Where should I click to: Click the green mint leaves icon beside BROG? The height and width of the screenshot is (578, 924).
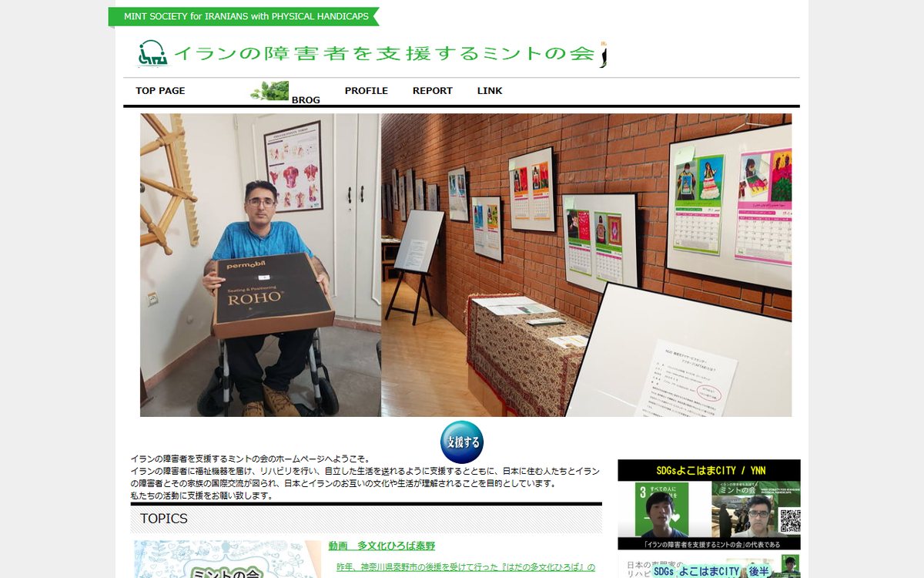269,91
